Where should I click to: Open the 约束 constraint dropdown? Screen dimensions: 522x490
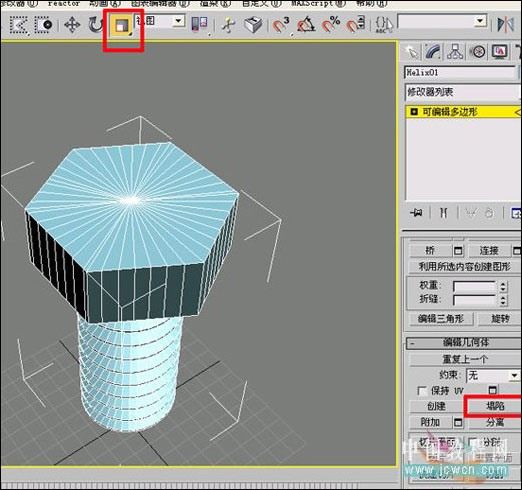pos(493,376)
